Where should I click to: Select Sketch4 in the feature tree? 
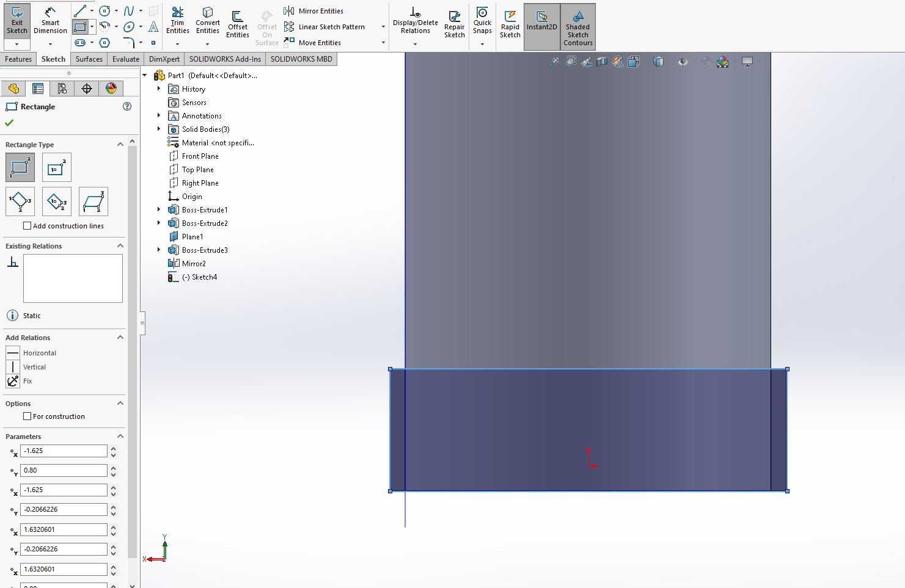pyautogui.click(x=192, y=277)
